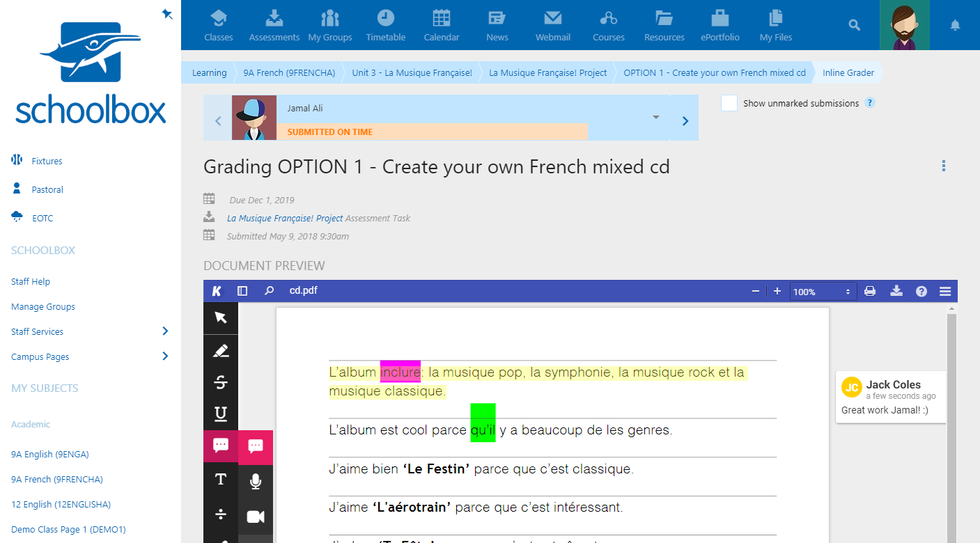980x543 pixels.
Task: Open the user profile avatar in the header
Action: pos(905,25)
